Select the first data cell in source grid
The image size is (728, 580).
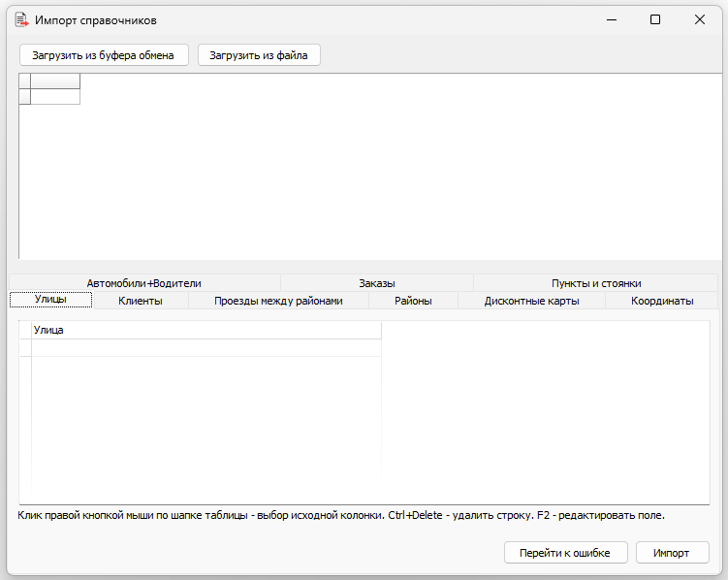(55, 97)
